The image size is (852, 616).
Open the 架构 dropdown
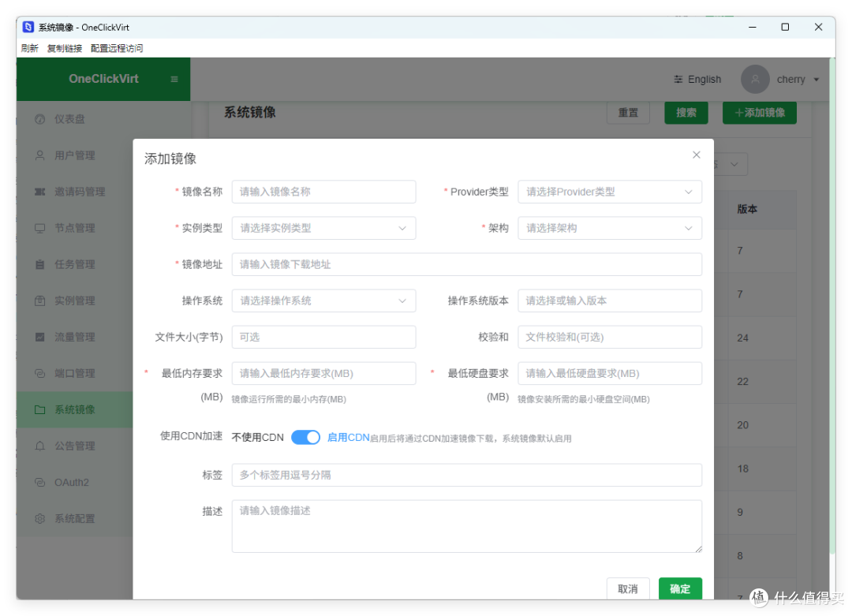(610, 228)
